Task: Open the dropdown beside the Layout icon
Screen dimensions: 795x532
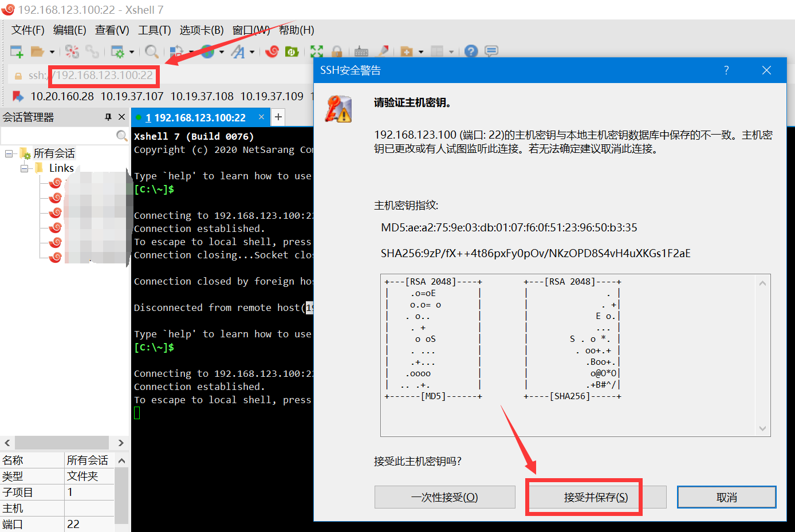Action: pos(451,52)
